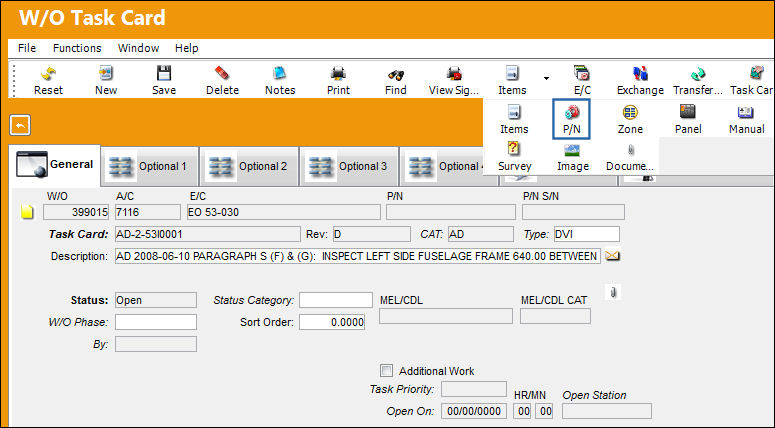Viewport: 775px width, 428px height.
Task: Click the Exchange toolbar icon
Action: (x=640, y=80)
